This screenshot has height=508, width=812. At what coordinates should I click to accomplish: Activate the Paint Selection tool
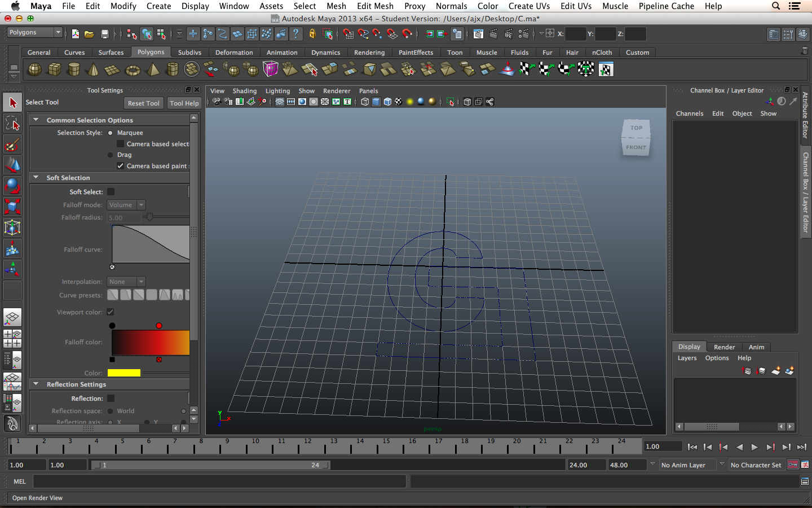point(12,144)
